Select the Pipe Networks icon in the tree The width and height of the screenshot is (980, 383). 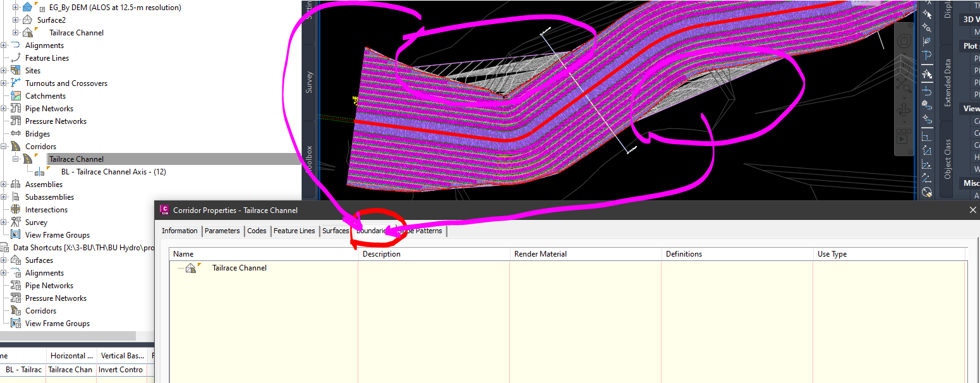(17, 108)
